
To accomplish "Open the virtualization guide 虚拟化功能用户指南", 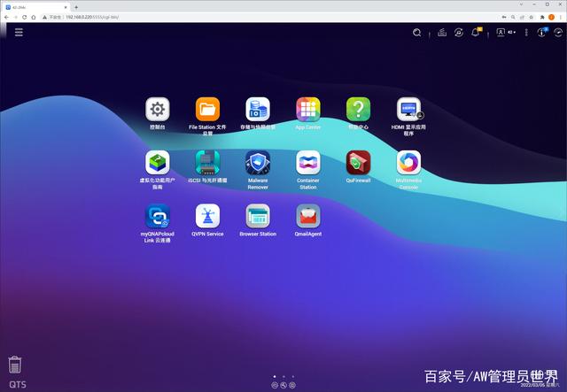I will pos(158,163).
